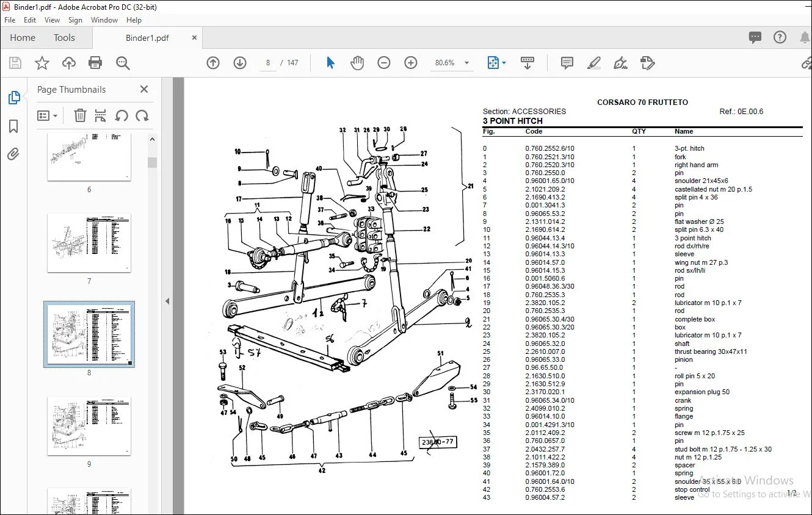Select the page 7 thumbnail
This screenshot has height=515, width=812.
89,243
